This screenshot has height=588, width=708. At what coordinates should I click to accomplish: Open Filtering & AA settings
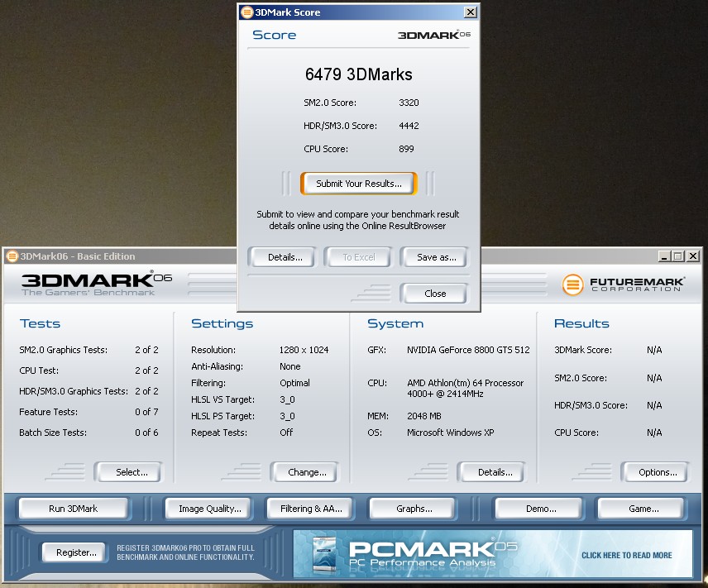tap(311, 509)
